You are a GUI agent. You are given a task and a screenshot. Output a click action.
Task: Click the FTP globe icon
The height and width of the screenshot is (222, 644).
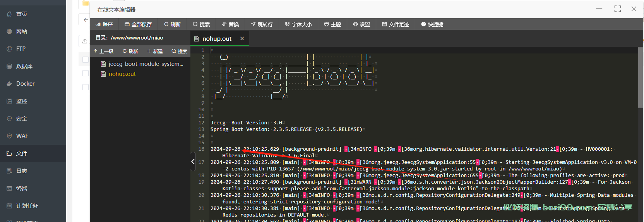pyautogui.click(x=9, y=49)
